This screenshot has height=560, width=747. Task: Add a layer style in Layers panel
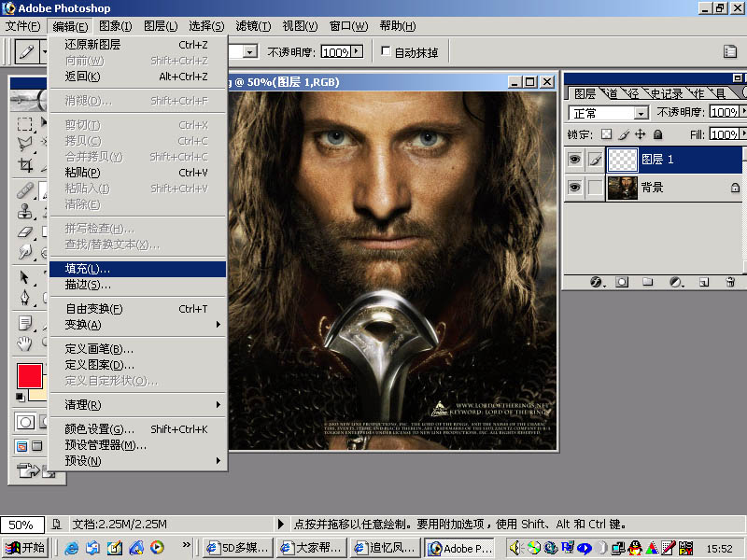[x=597, y=282]
